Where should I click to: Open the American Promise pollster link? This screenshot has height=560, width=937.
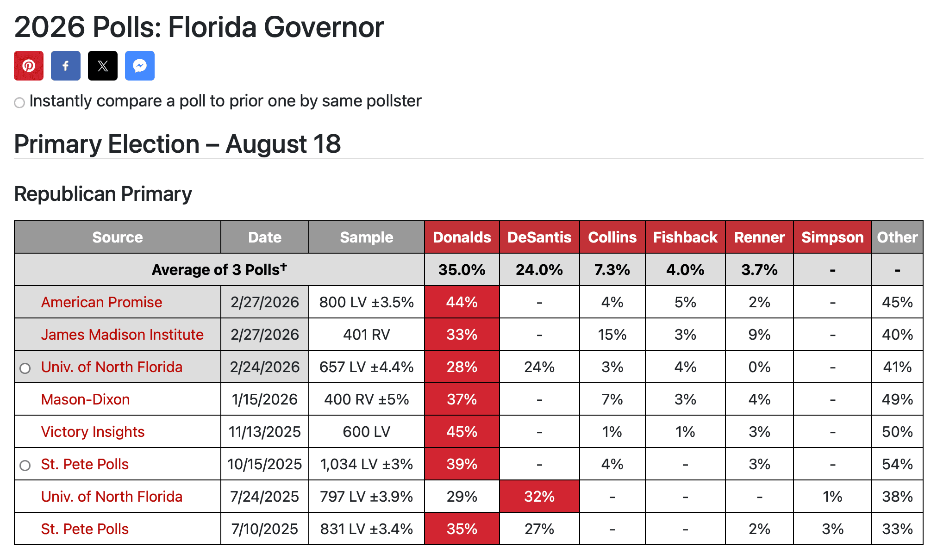pyautogui.click(x=101, y=302)
